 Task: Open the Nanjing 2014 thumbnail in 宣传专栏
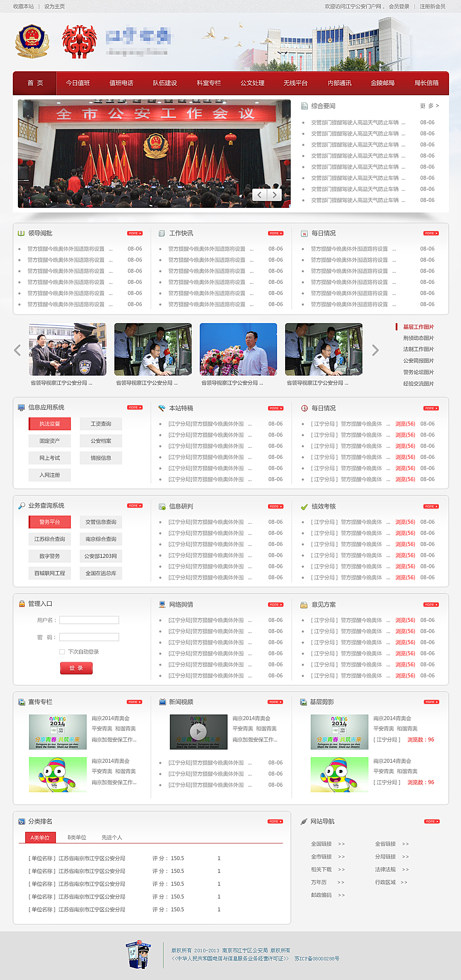point(58,732)
